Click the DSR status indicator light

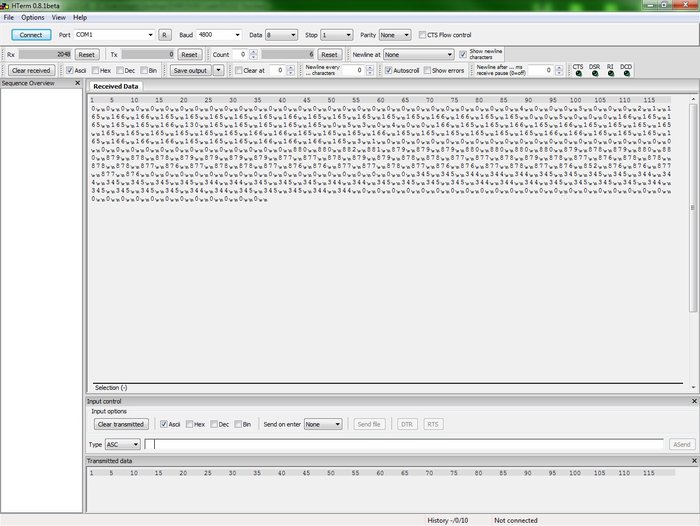pos(595,74)
